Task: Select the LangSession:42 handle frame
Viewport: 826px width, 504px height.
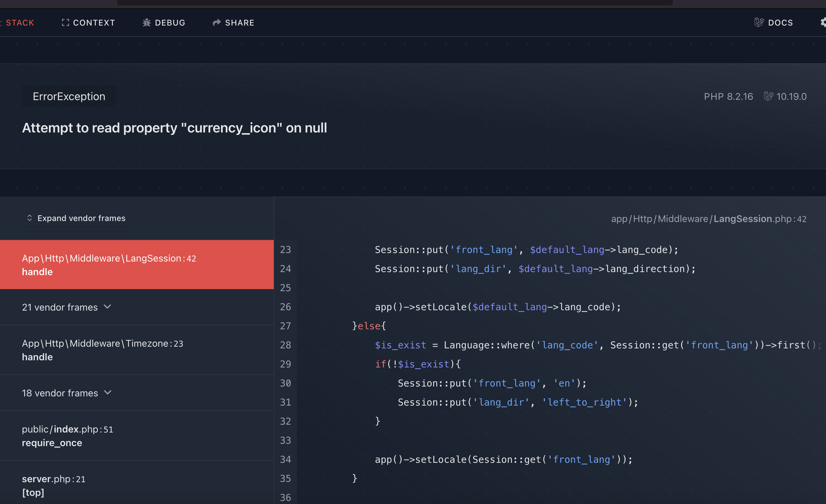Action: pyautogui.click(x=137, y=265)
